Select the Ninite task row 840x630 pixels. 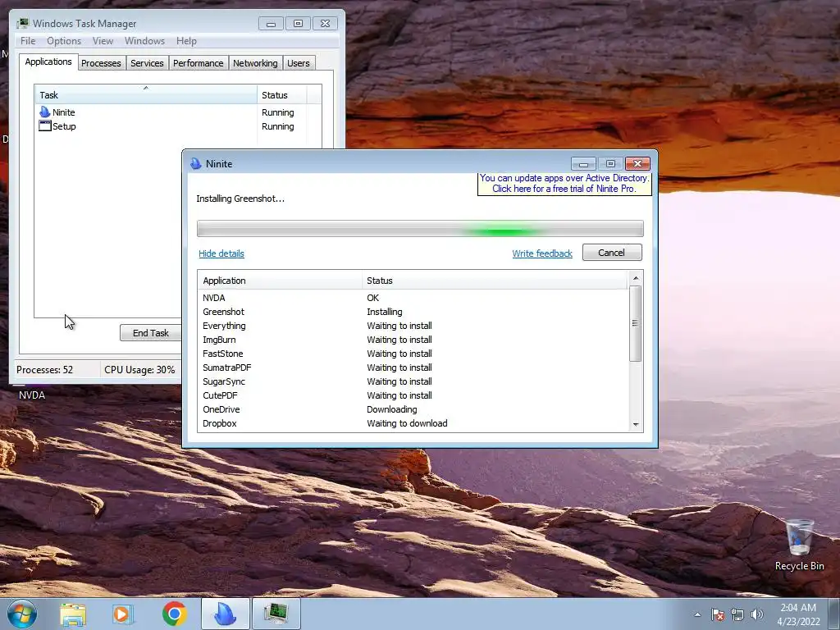178,112
